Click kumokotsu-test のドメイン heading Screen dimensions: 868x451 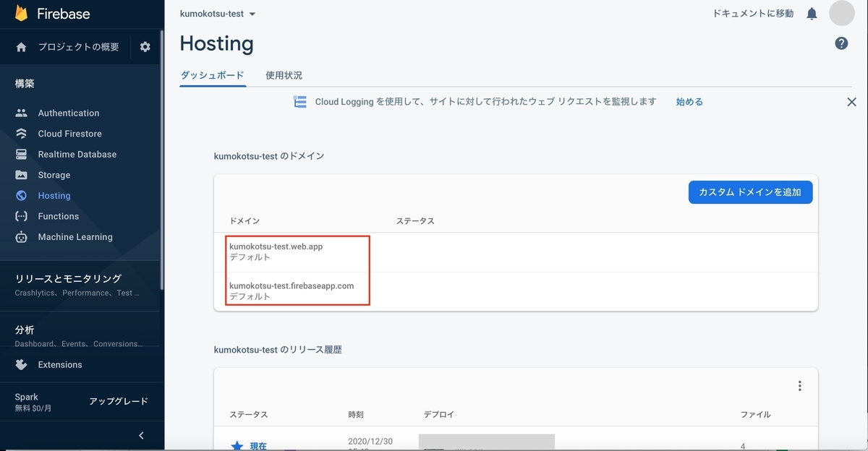tap(269, 156)
